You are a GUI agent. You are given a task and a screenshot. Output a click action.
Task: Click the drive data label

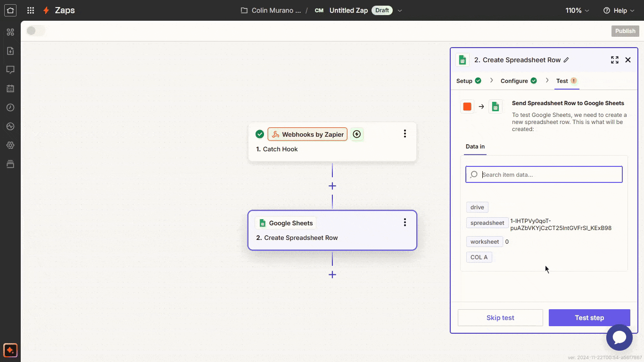[x=477, y=207]
